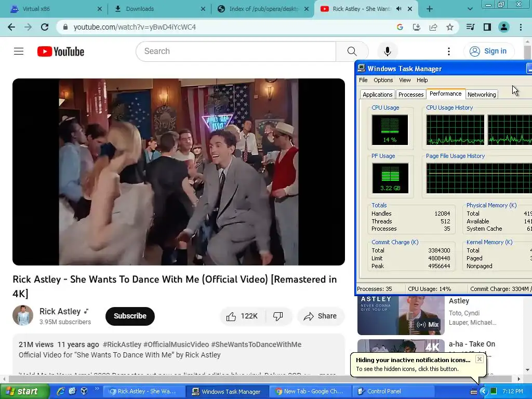This screenshot has width=532, height=399.
Task: Search with your voice using the microphone
Action: coord(388,51)
